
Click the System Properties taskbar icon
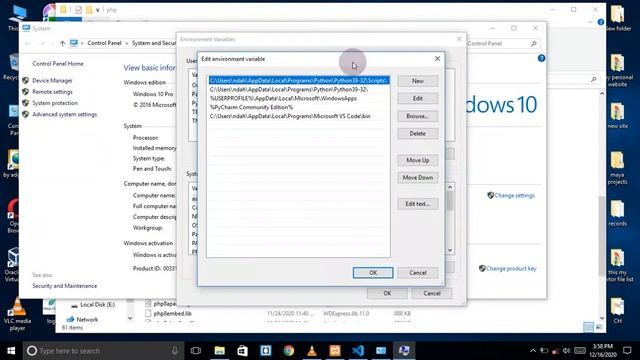click(x=404, y=351)
